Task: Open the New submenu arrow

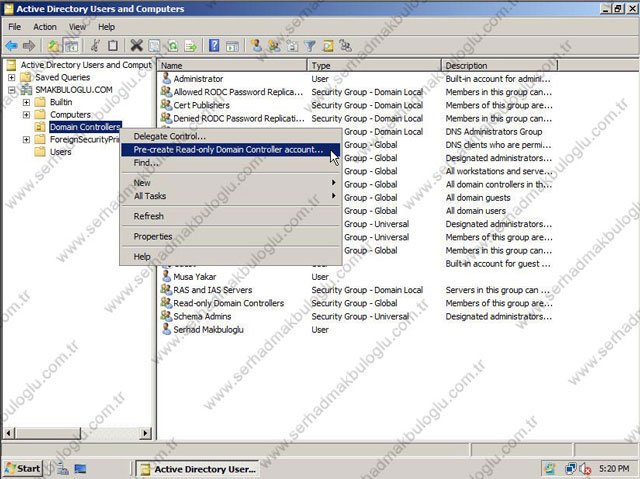Action: coord(333,182)
